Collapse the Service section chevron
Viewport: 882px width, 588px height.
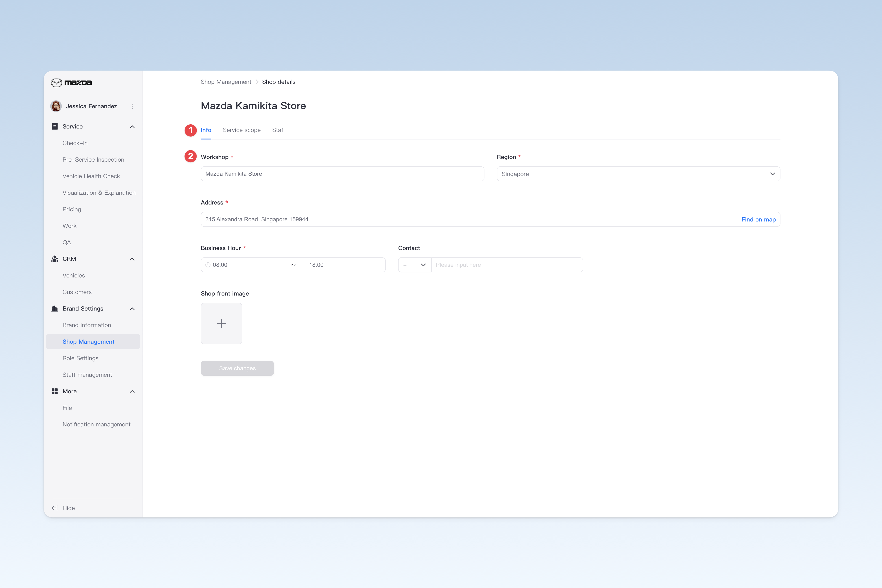coord(132,127)
